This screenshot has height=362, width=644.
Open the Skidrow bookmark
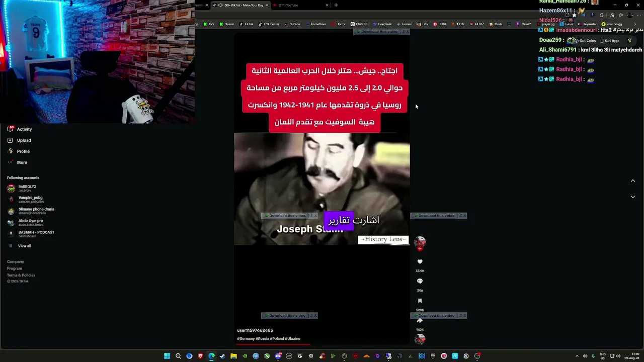pyautogui.click(x=292, y=24)
